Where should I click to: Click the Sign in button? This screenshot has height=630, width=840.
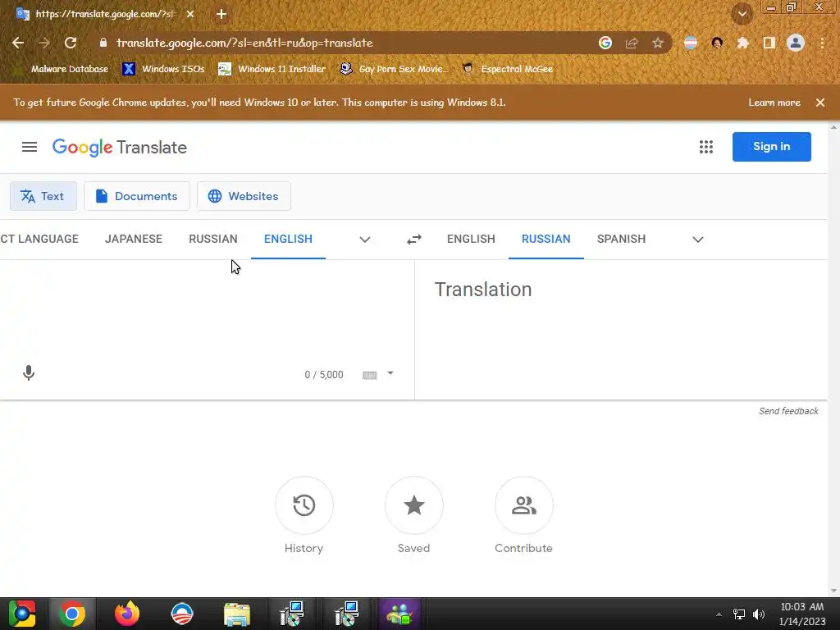[x=771, y=147]
